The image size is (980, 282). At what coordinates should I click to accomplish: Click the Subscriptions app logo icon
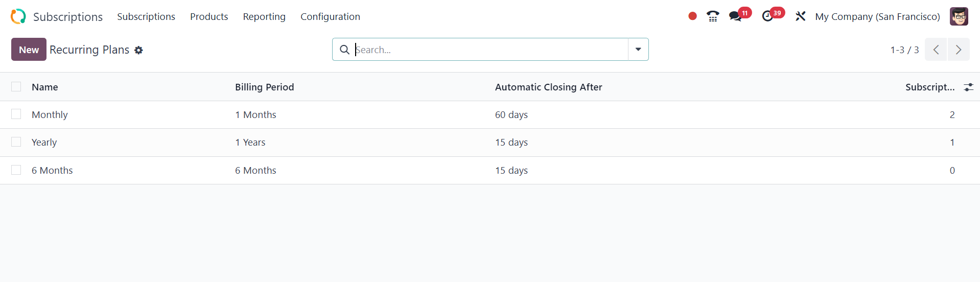[18, 16]
